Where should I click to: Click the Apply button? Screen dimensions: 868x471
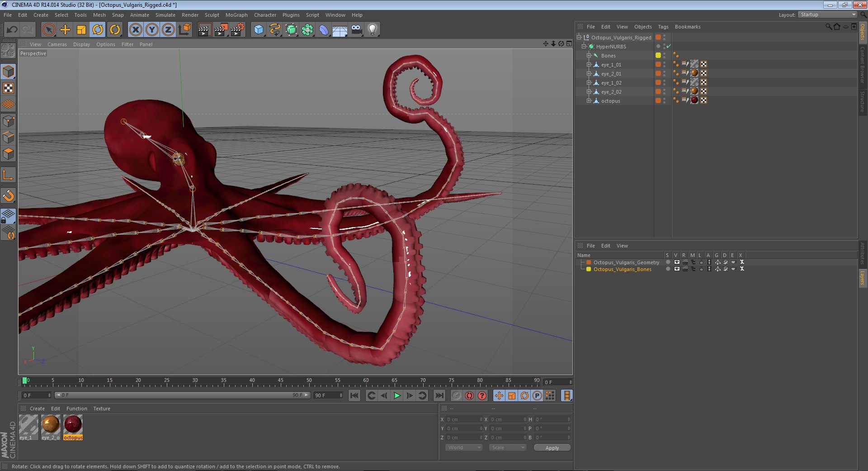(552, 447)
